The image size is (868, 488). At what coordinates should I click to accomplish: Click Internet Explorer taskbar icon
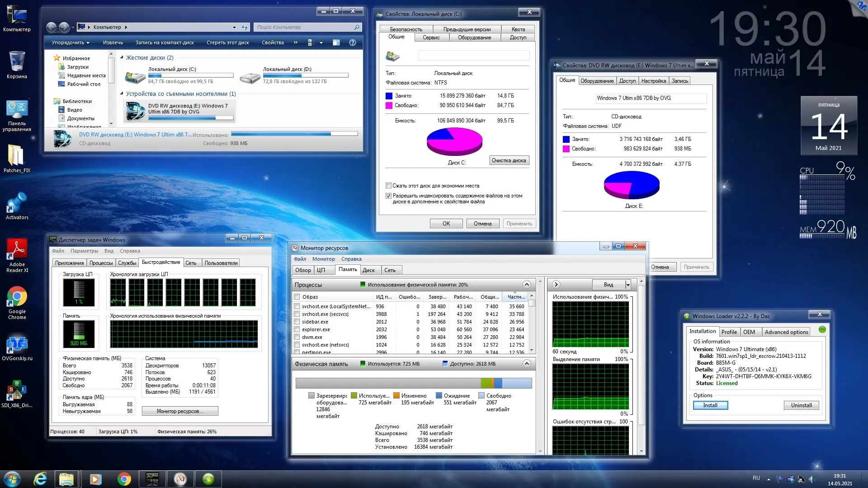coord(40,479)
